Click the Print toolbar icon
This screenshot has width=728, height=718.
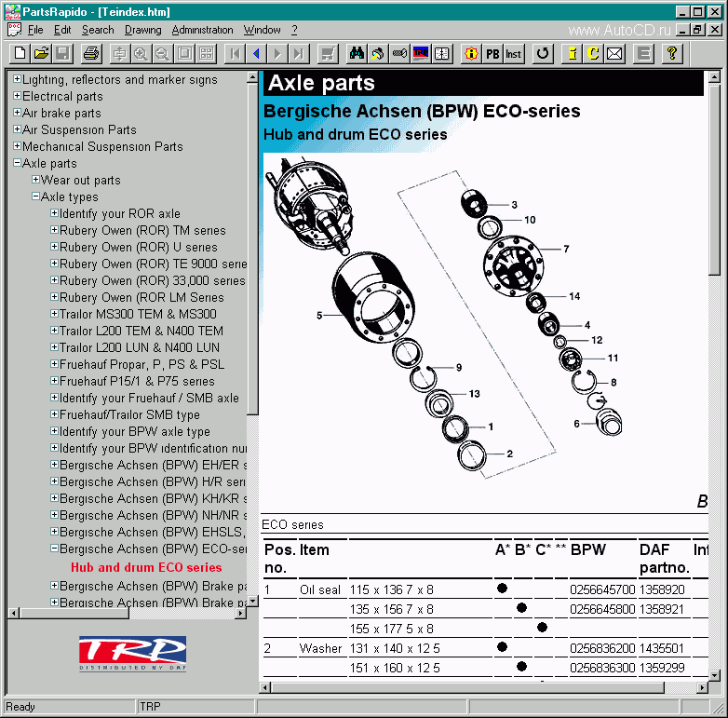coord(91,54)
